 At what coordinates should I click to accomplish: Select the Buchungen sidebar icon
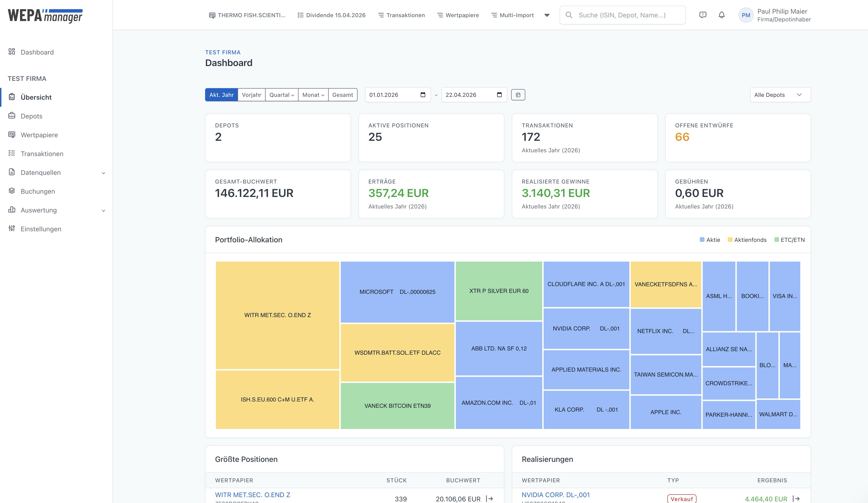[x=12, y=191]
